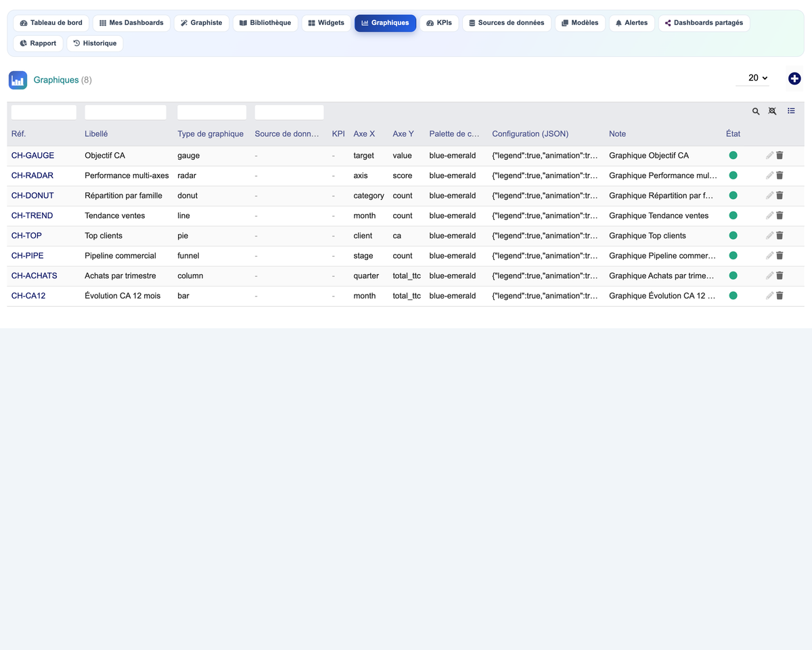Viewport: 812px width, 650px height.
Task: Switch to Bibliothèque tab
Action: click(265, 23)
